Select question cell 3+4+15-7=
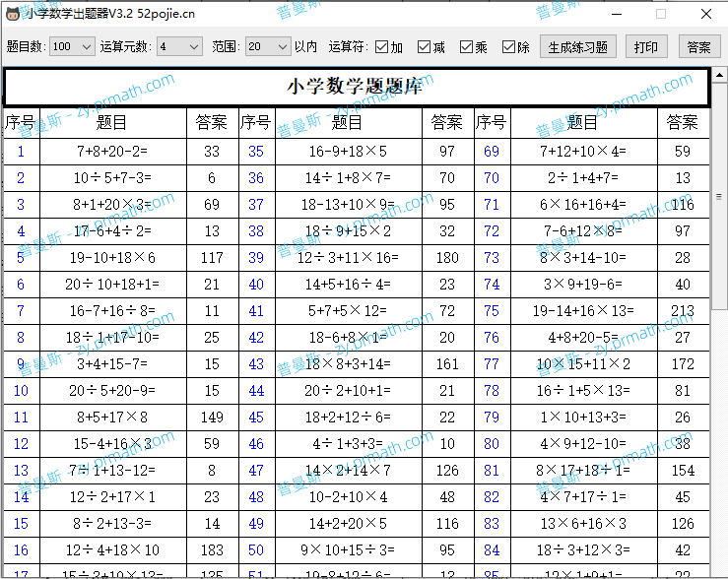The width and height of the screenshot is (728, 579). coord(113,364)
